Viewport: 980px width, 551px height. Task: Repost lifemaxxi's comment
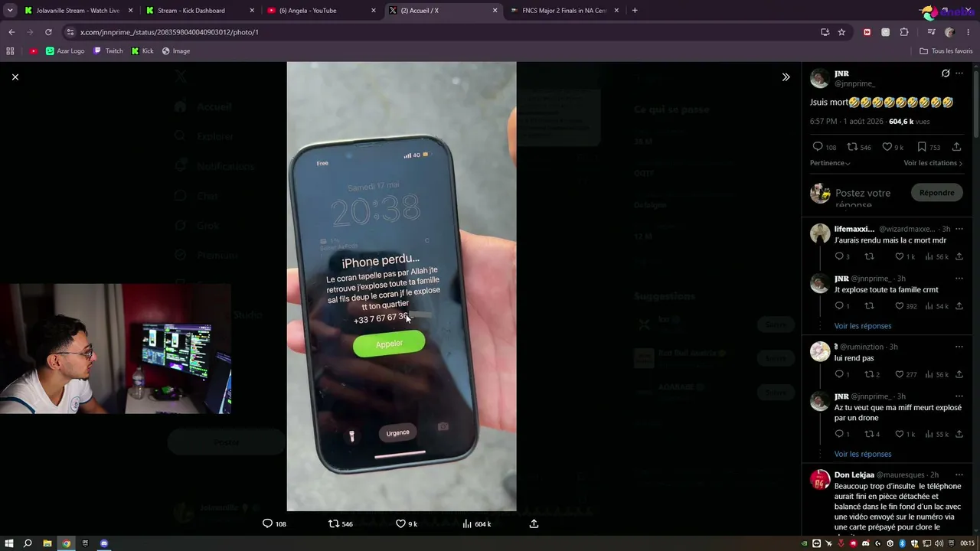869,256
